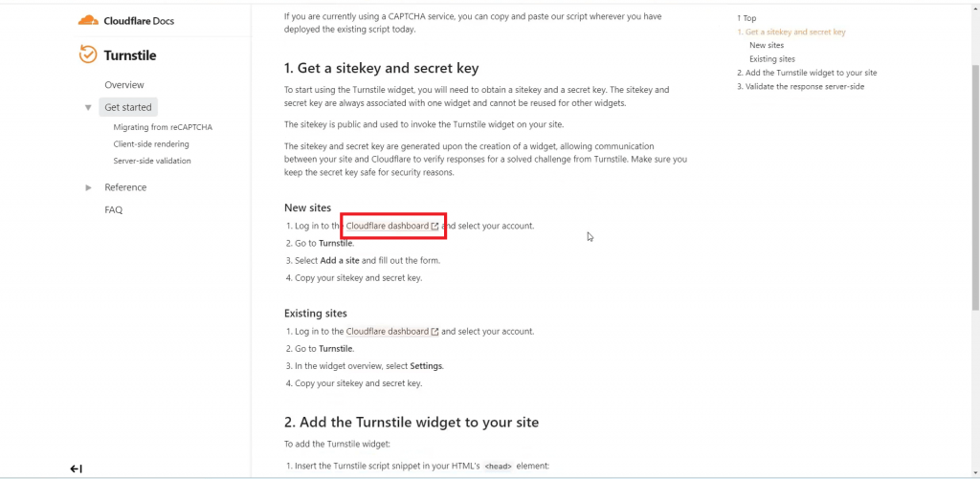
Task: Open Cloudflare dashboard link under Existing sites
Action: (x=388, y=332)
